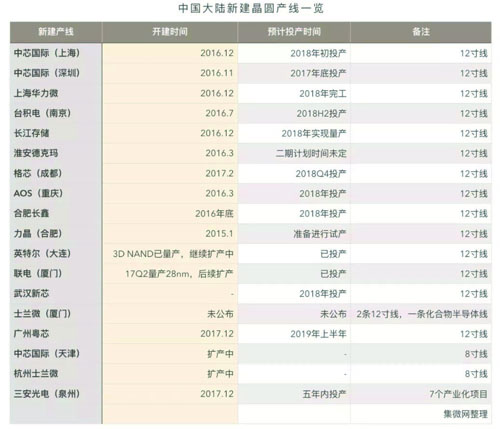Select the 台积电（南京） row label
The image size is (500, 429).
pos(42,113)
